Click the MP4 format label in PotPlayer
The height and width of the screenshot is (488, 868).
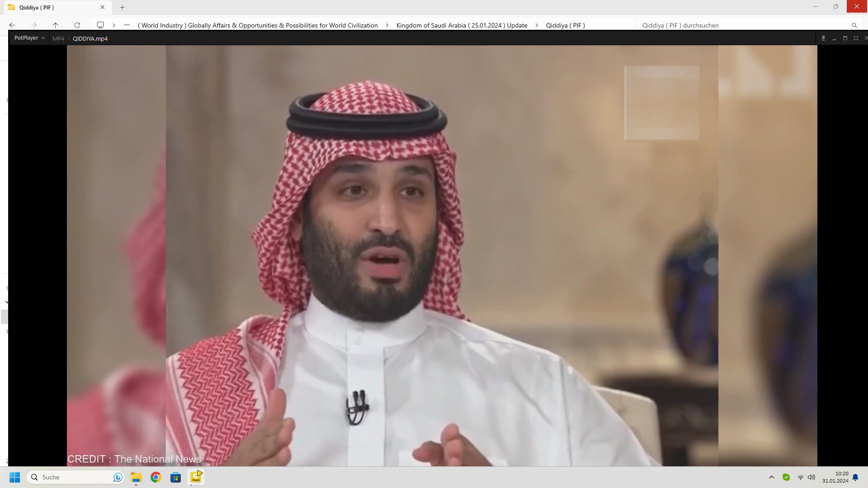coord(58,38)
